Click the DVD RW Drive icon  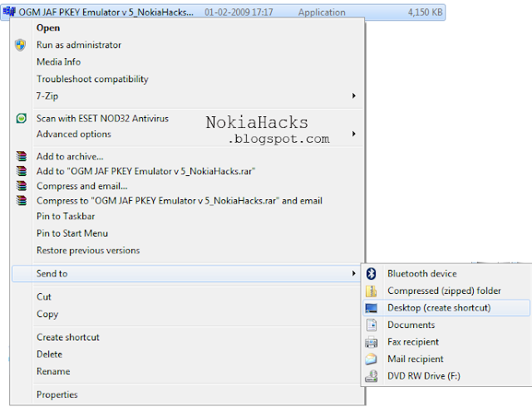pyautogui.click(x=372, y=376)
